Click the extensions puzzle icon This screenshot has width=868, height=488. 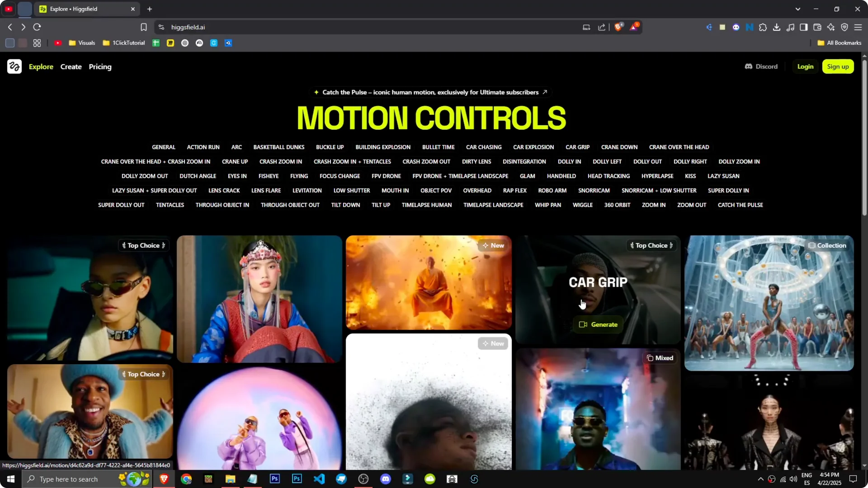tap(763, 27)
